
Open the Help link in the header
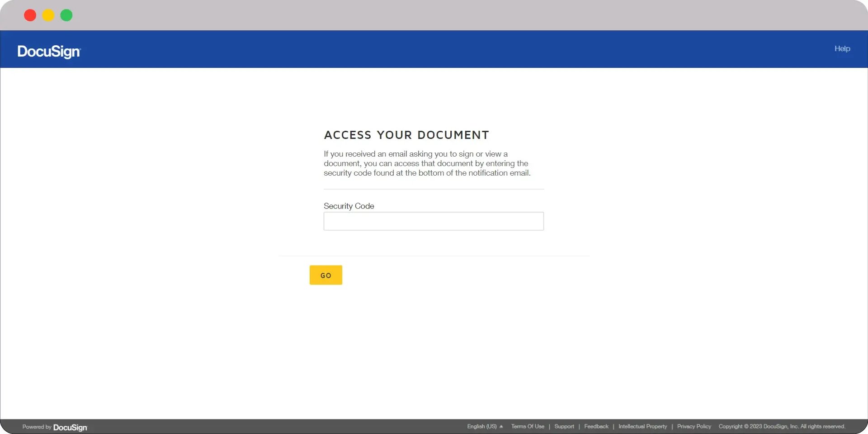point(842,48)
